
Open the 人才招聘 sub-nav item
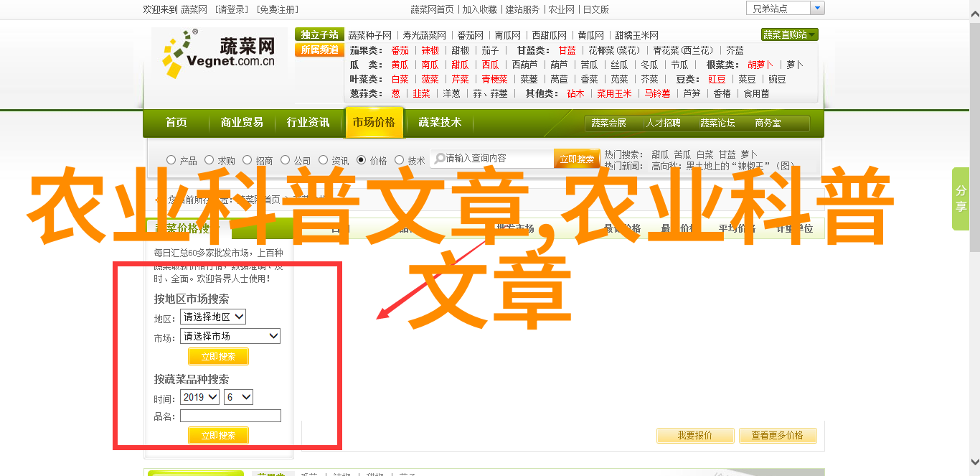click(x=662, y=123)
